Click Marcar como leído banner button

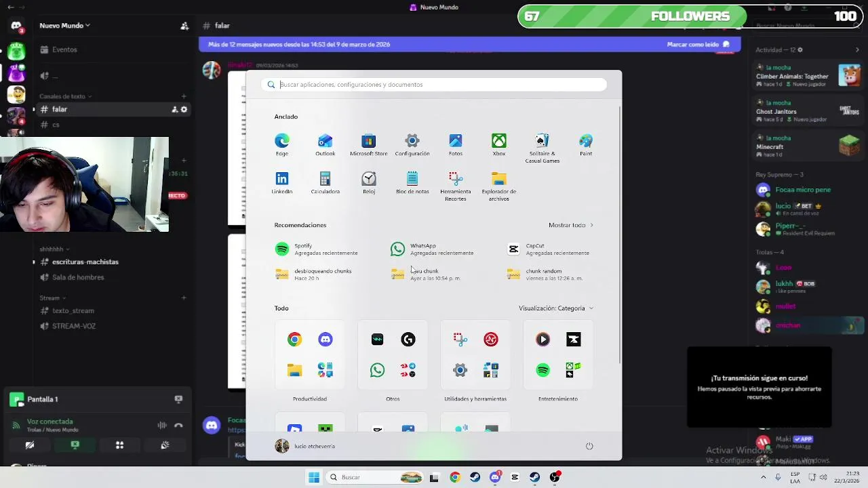pyautogui.click(x=698, y=44)
